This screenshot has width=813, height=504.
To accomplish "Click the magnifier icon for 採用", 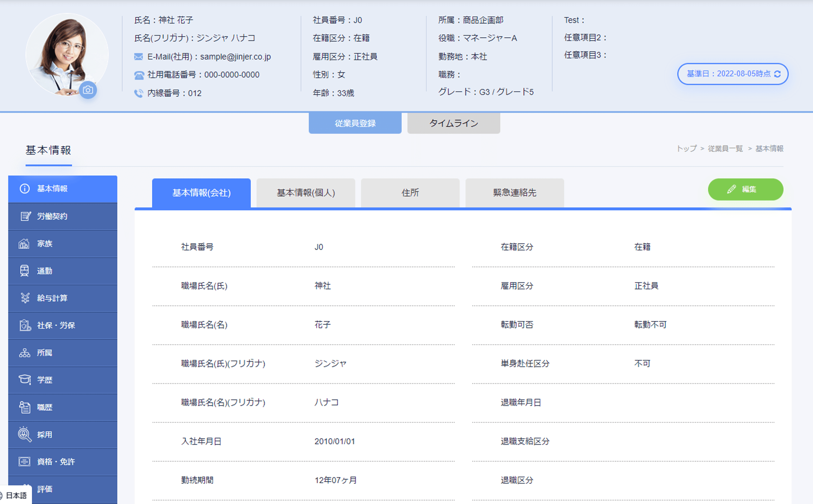I will (x=24, y=434).
